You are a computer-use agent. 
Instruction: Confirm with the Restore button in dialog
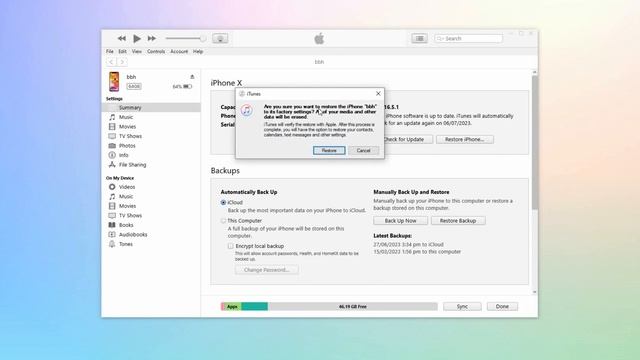point(329,151)
